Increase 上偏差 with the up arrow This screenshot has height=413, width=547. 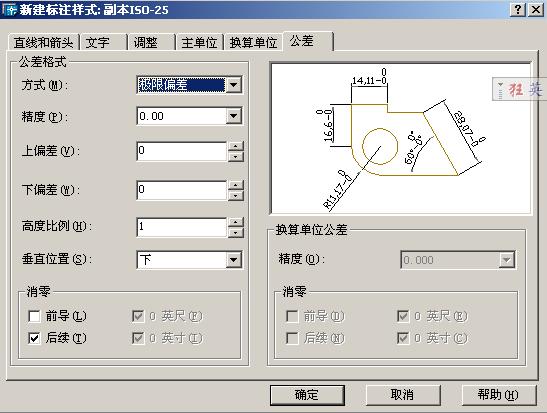pos(236,147)
